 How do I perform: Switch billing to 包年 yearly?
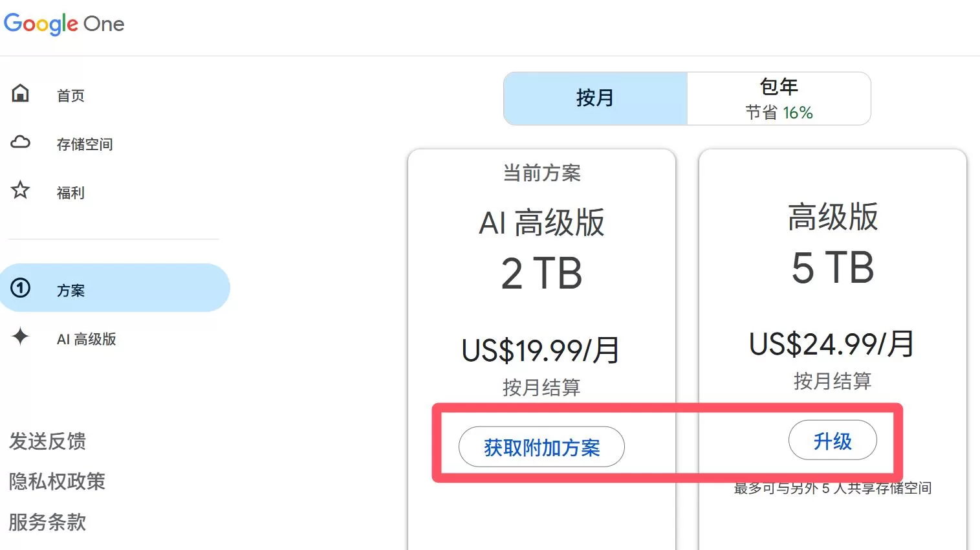pyautogui.click(x=779, y=98)
